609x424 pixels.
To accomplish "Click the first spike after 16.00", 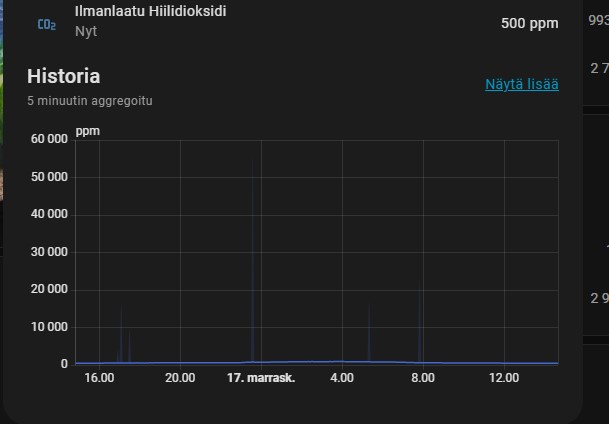I will [x=121, y=338].
